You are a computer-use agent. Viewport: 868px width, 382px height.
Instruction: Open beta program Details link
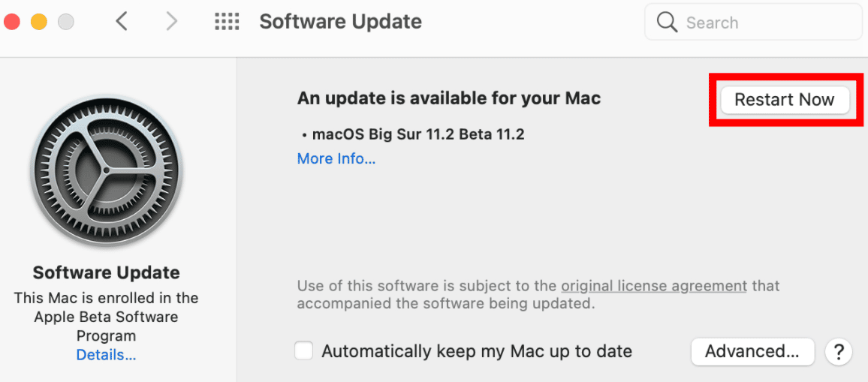pos(107,354)
